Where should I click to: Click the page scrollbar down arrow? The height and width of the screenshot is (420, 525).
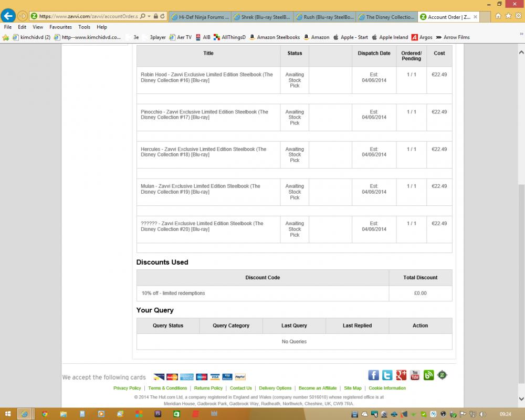521,398
